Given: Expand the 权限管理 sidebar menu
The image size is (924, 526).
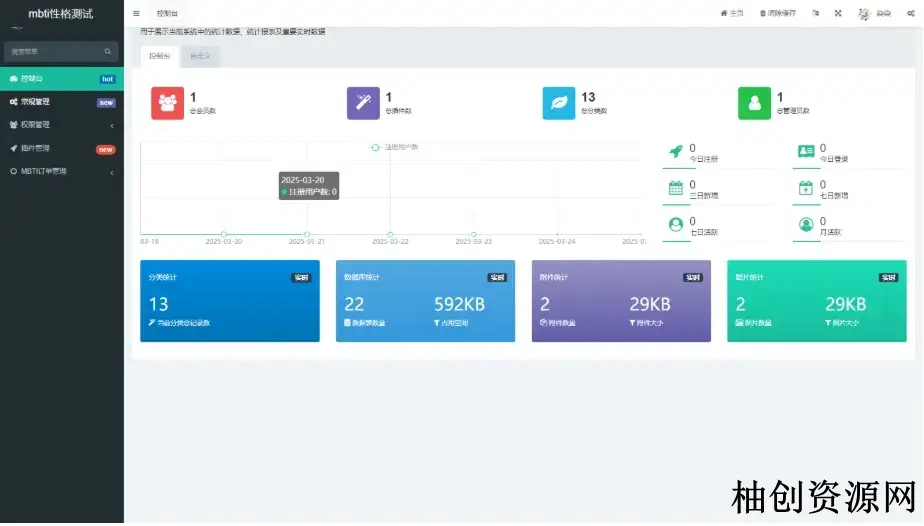Looking at the screenshot, I should click(x=61, y=125).
